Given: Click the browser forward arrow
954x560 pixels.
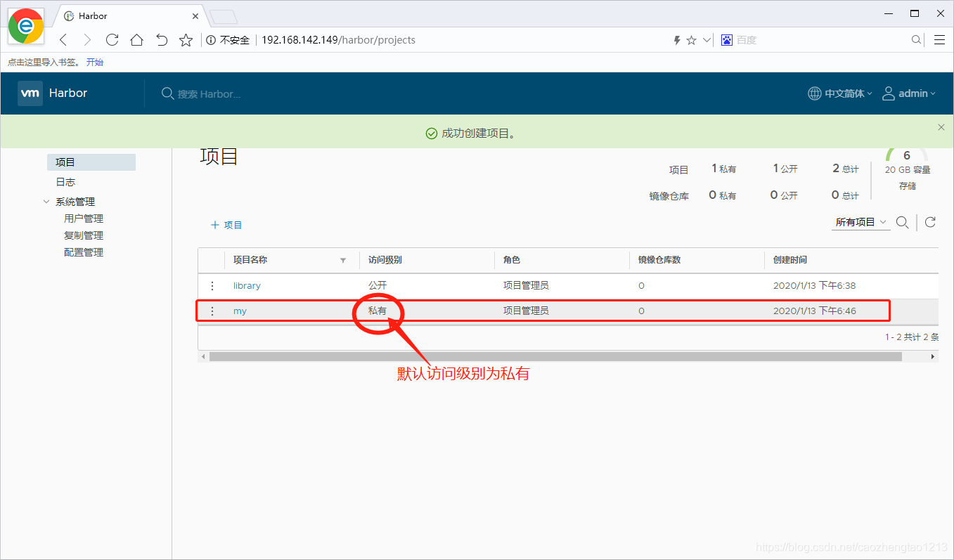Looking at the screenshot, I should tap(87, 40).
